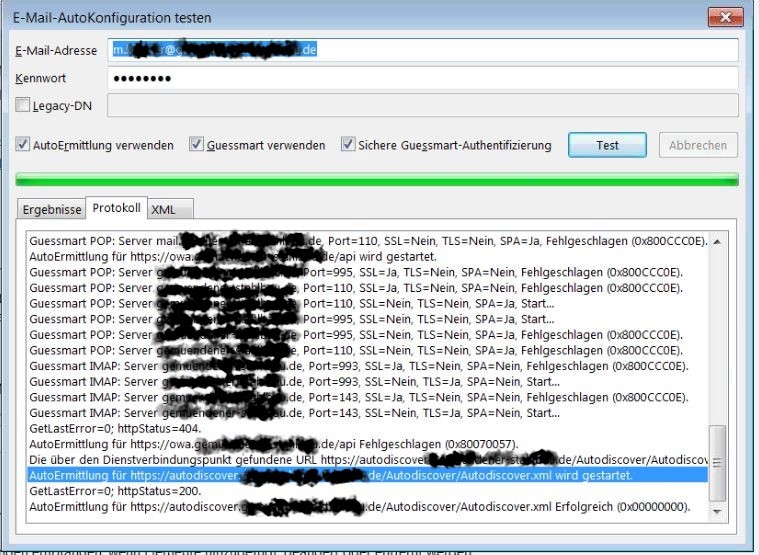
Task: Select the owa '/api wird gestartet' line
Action: tap(233, 256)
